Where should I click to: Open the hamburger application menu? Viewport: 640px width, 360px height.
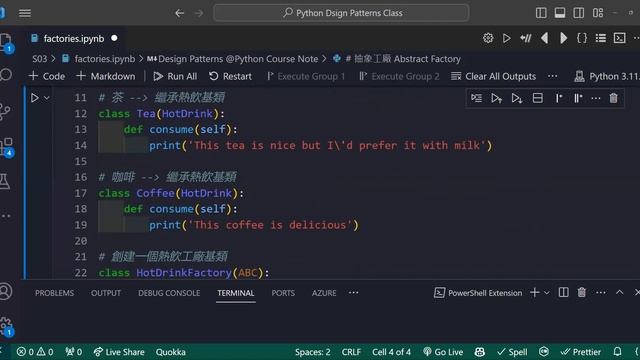point(25,13)
